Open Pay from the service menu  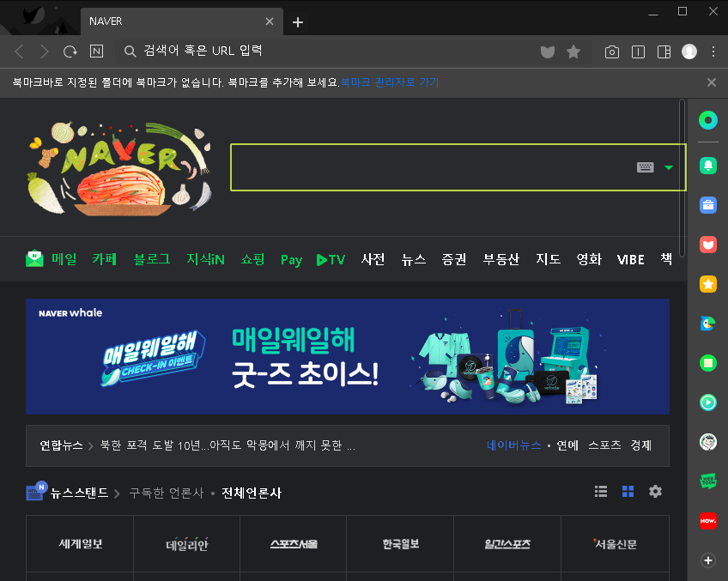[291, 260]
